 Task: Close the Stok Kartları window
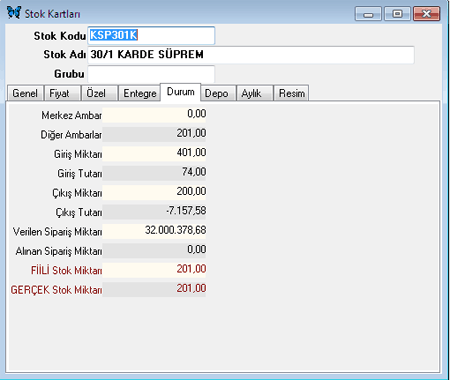click(x=426, y=14)
